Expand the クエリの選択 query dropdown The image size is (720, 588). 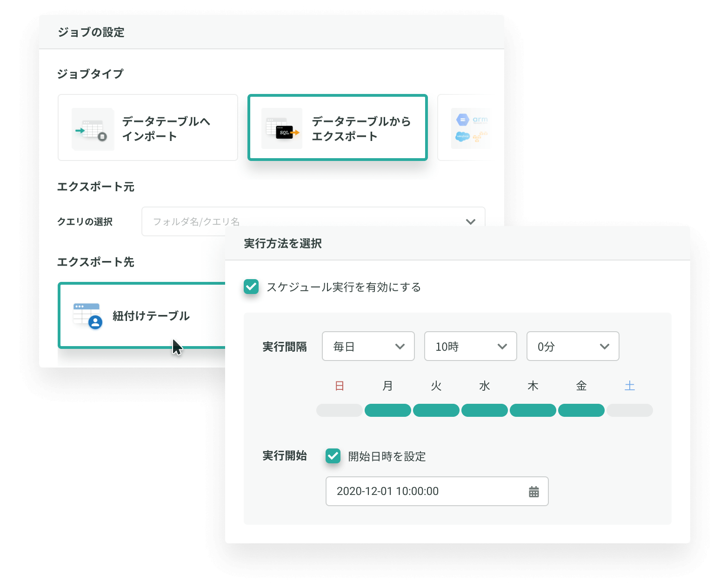point(471,221)
